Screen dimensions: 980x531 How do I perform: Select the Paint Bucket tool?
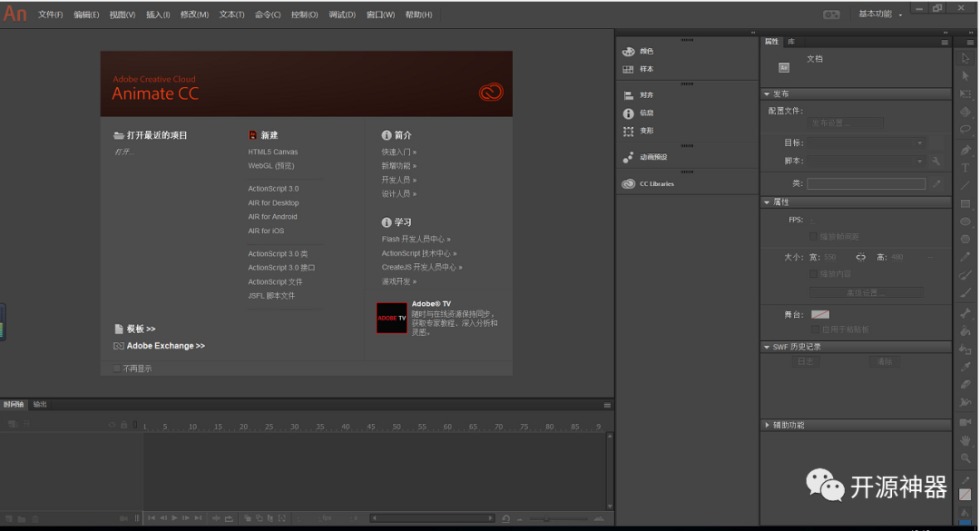(x=965, y=331)
